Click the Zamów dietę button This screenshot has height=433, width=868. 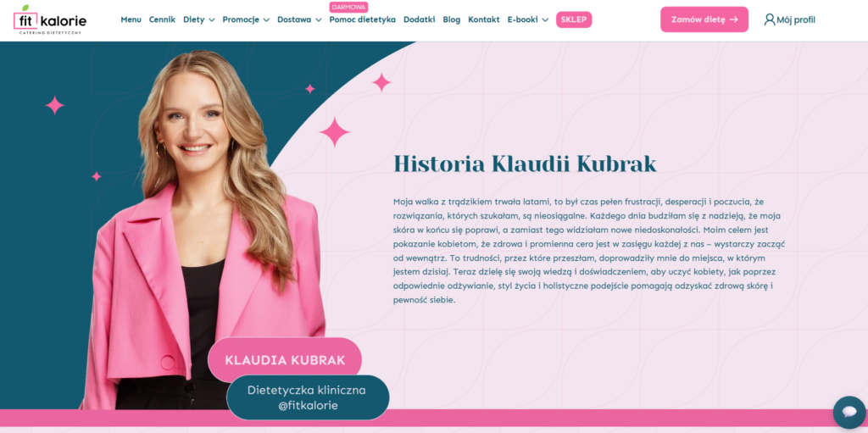coord(704,19)
